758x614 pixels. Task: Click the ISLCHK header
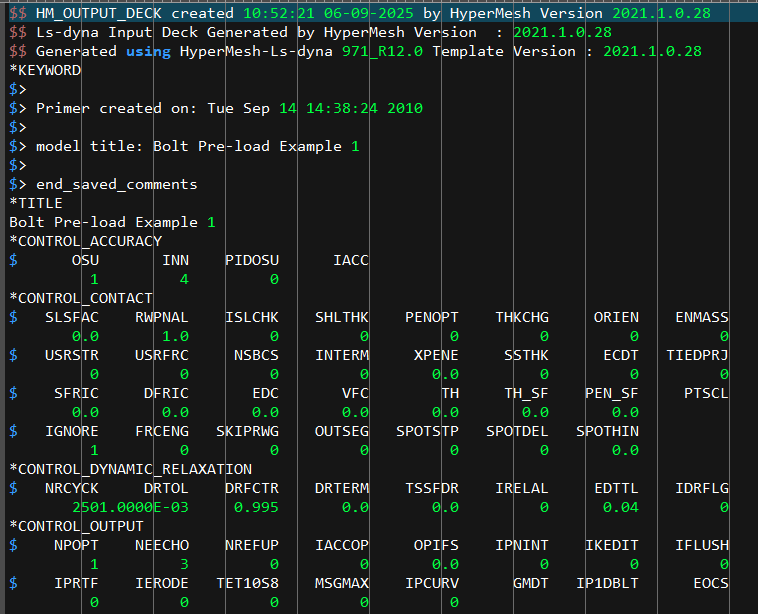252,317
